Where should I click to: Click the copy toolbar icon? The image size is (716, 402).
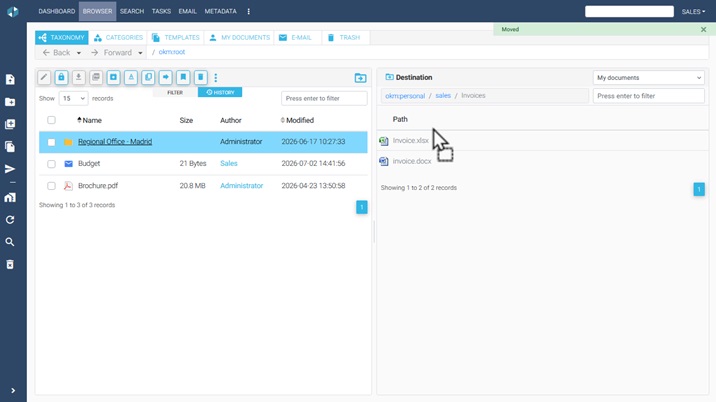coord(148,77)
